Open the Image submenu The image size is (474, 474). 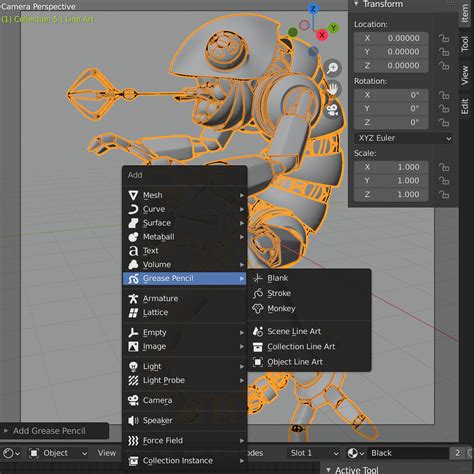[x=185, y=347]
